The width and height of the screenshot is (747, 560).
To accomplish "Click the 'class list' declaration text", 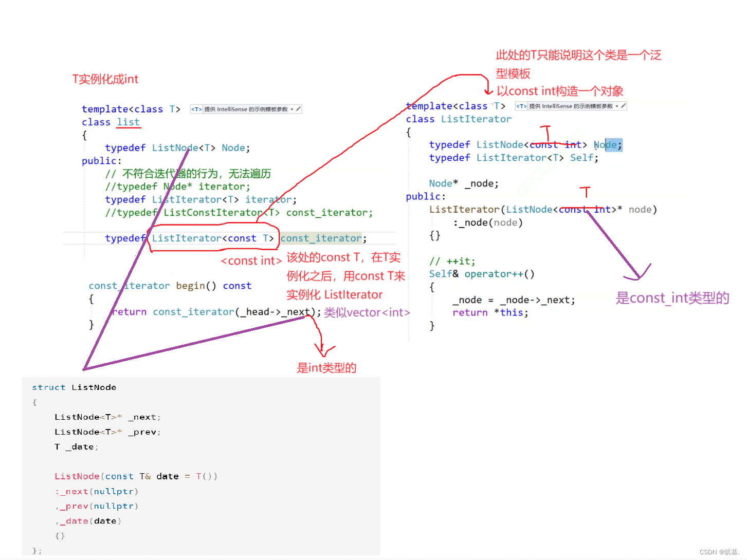I will (111, 122).
